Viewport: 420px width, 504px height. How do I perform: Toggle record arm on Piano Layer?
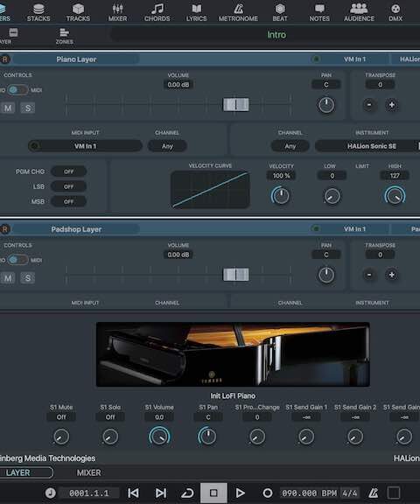pyautogui.click(x=5, y=59)
